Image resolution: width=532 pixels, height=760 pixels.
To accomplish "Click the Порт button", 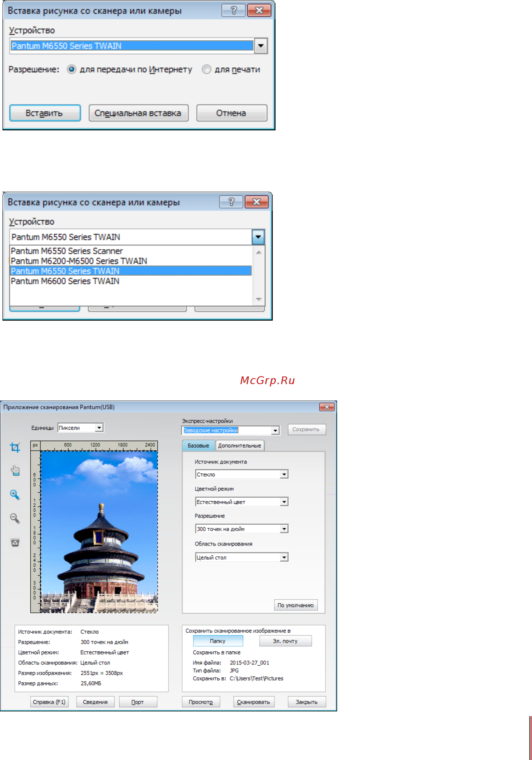I will click(138, 702).
